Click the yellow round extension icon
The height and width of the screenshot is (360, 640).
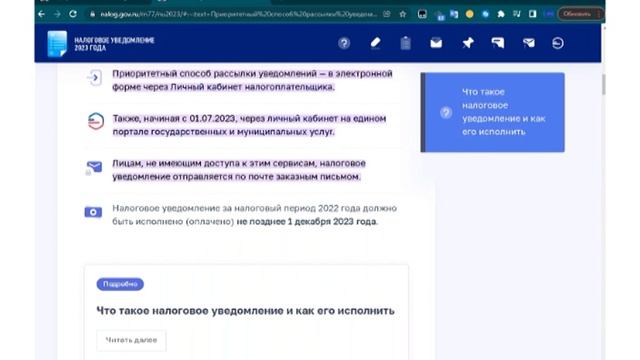coord(469,14)
